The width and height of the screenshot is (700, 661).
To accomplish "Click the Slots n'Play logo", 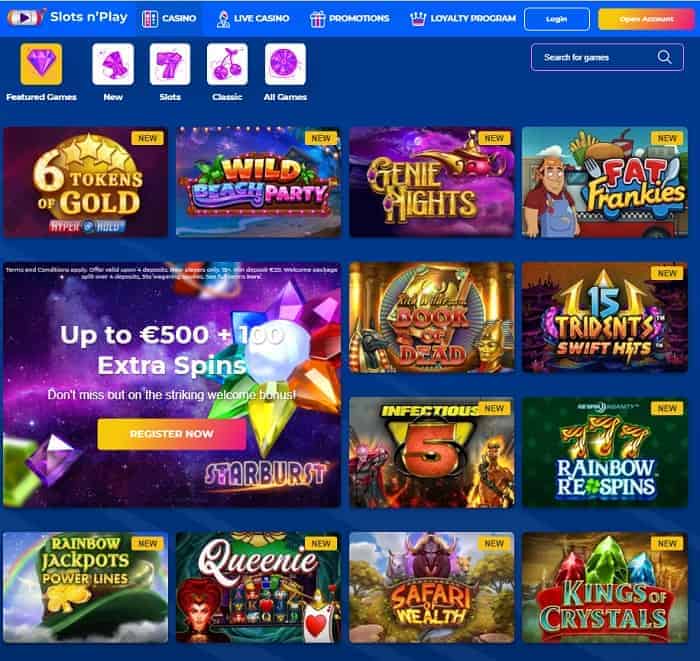I will point(67,17).
